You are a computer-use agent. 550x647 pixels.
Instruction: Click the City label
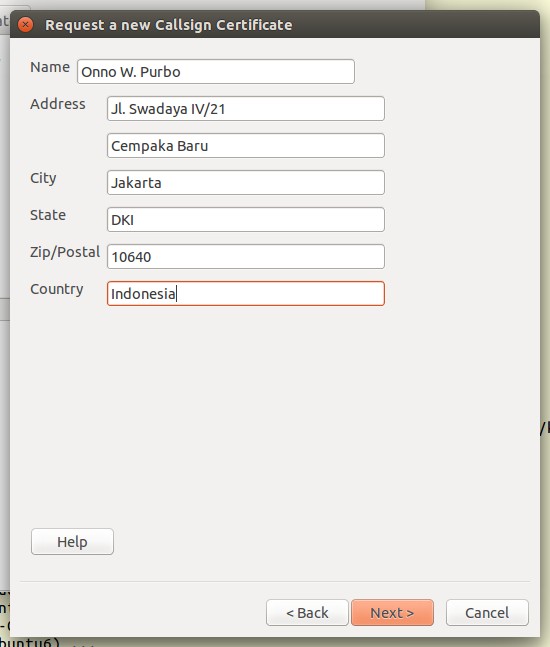click(x=43, y=179)
